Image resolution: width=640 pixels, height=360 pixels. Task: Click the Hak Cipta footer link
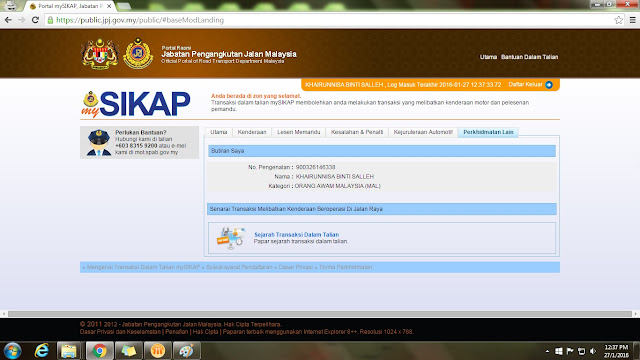(x=205, y=332)
